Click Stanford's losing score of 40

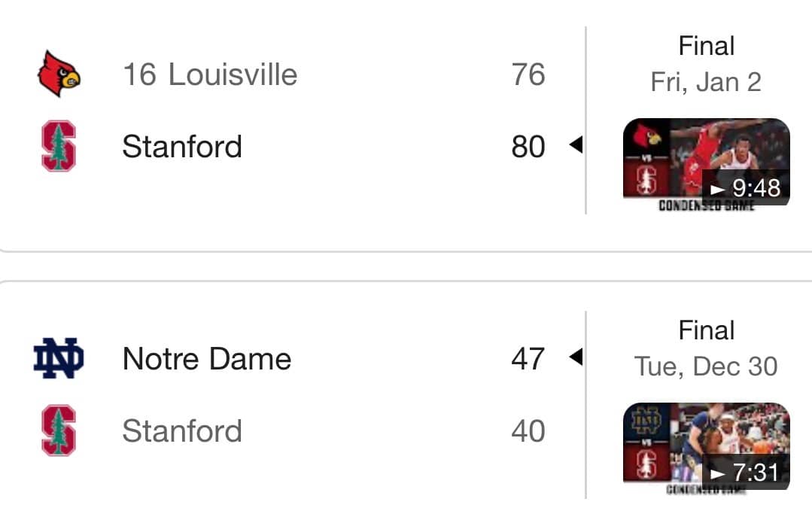[x=528, y=431]
